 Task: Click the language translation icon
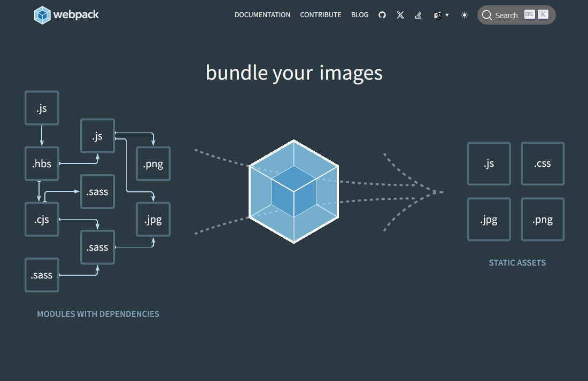tap(438, 15)
